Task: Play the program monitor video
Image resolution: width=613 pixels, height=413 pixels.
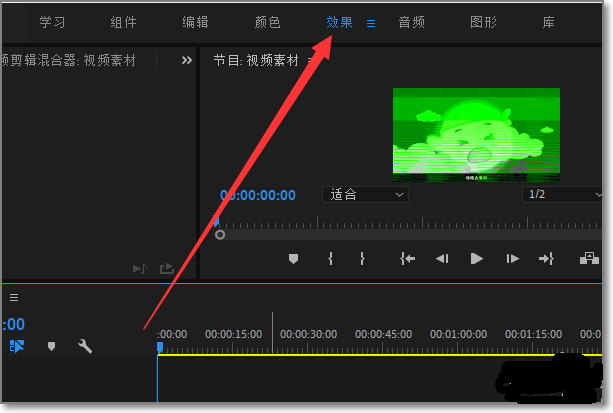Action: tap(477, 259)
